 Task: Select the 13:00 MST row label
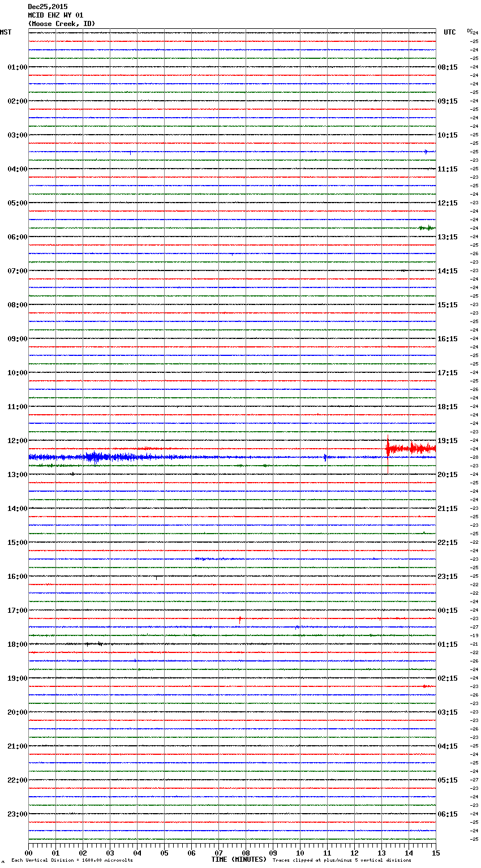[x=18, y=475]
